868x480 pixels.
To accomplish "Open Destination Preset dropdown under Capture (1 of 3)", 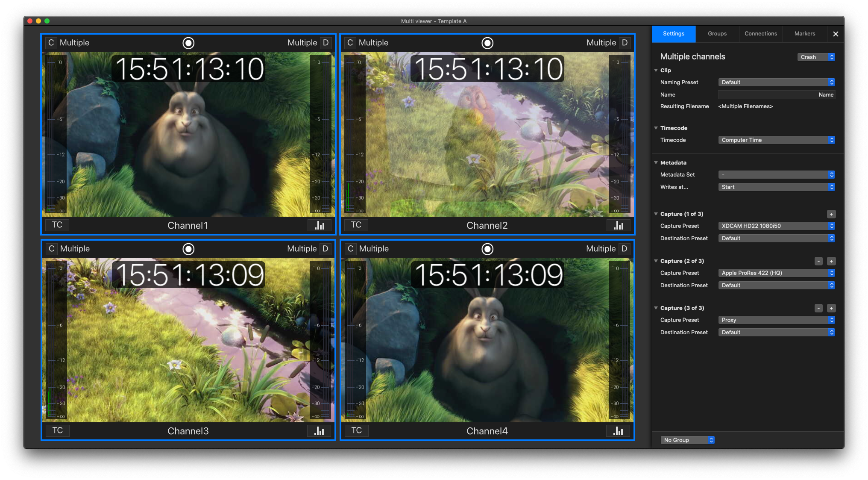I will [x=777, y=238].
